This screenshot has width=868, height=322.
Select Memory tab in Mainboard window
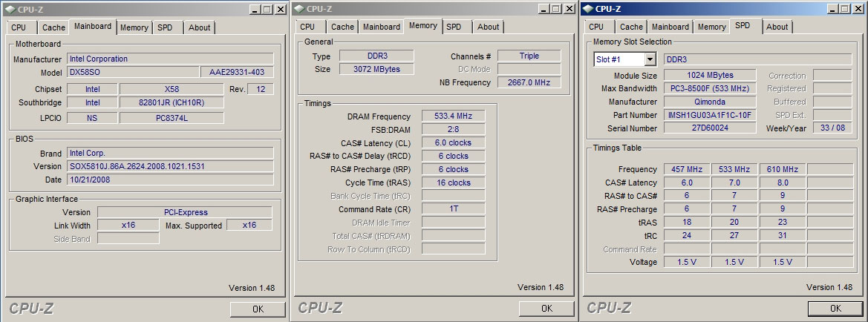(x=134, y=27)
